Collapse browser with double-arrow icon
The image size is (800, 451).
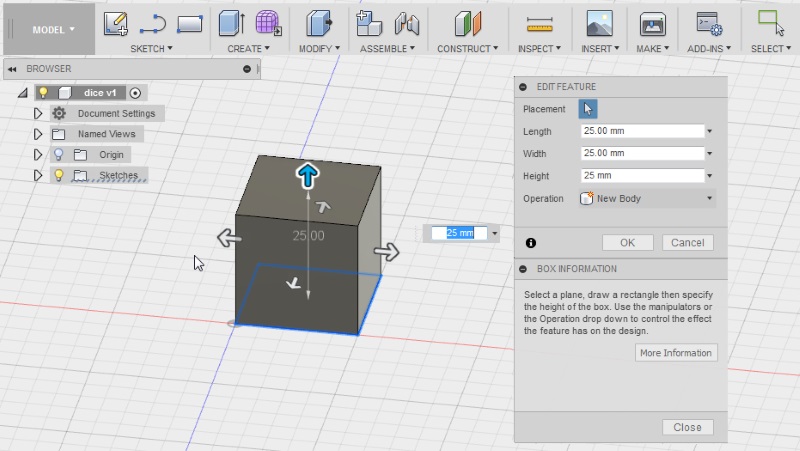click(12, 69)
